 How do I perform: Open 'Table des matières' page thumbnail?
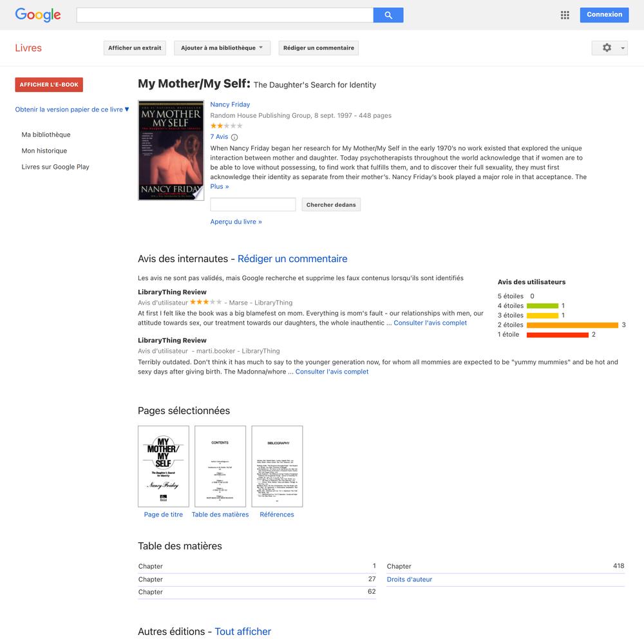[220, 466]
